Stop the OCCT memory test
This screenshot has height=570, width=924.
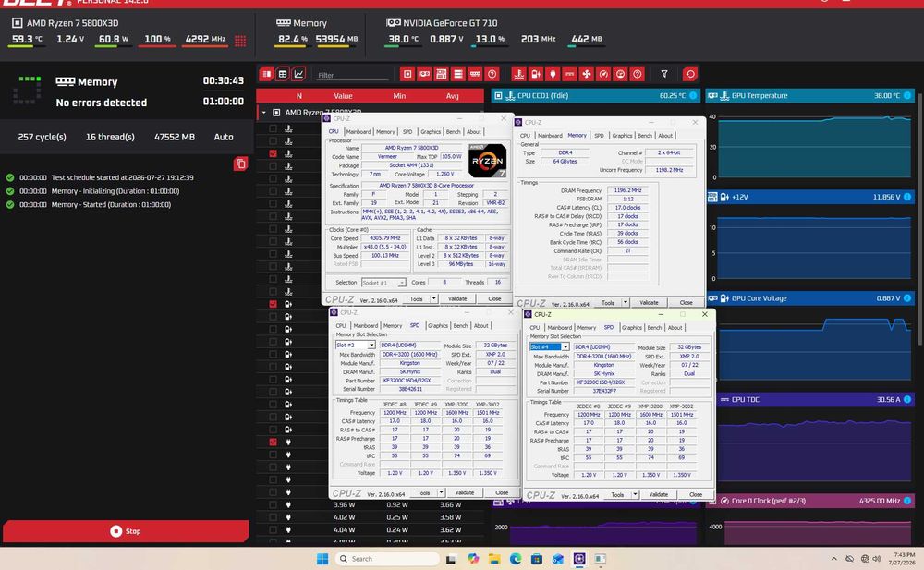[x=126, y=531]
